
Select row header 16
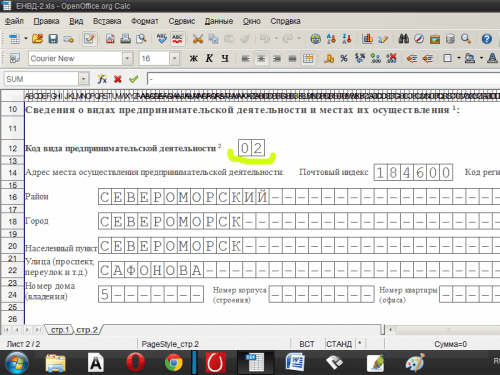12,197
